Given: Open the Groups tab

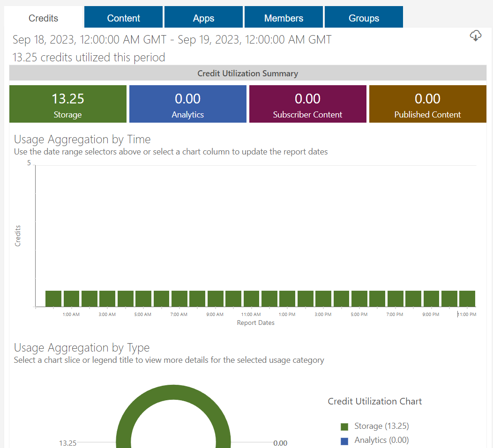Looking at the screenshot, I should 364,17.
